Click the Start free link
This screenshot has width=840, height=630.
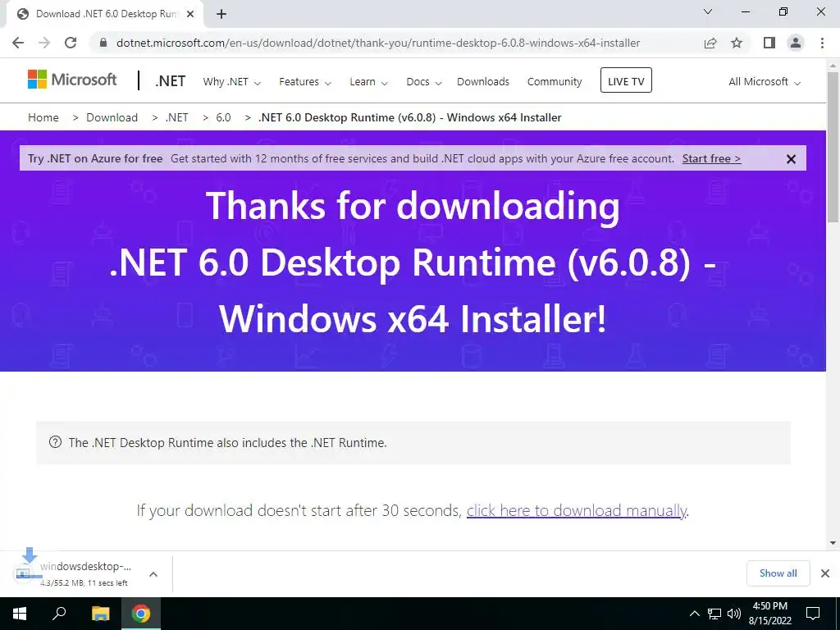click(x=711, y=158)
